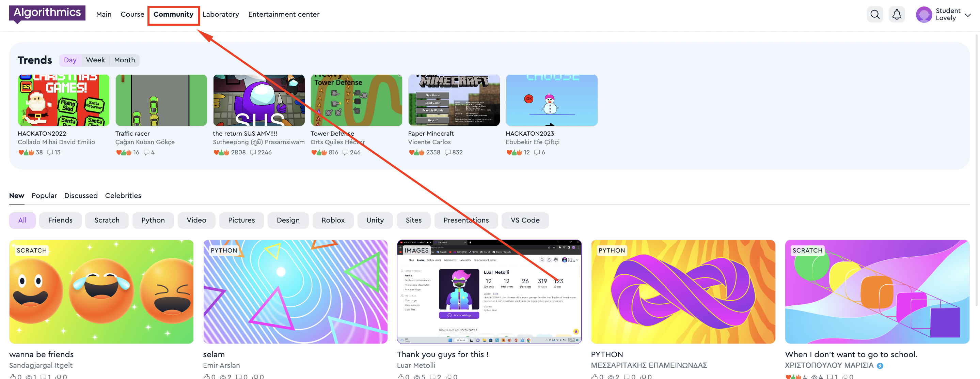Screen dimensions: 980x379
Task: Filter projects by Scratch
Action: pos(107,220)
